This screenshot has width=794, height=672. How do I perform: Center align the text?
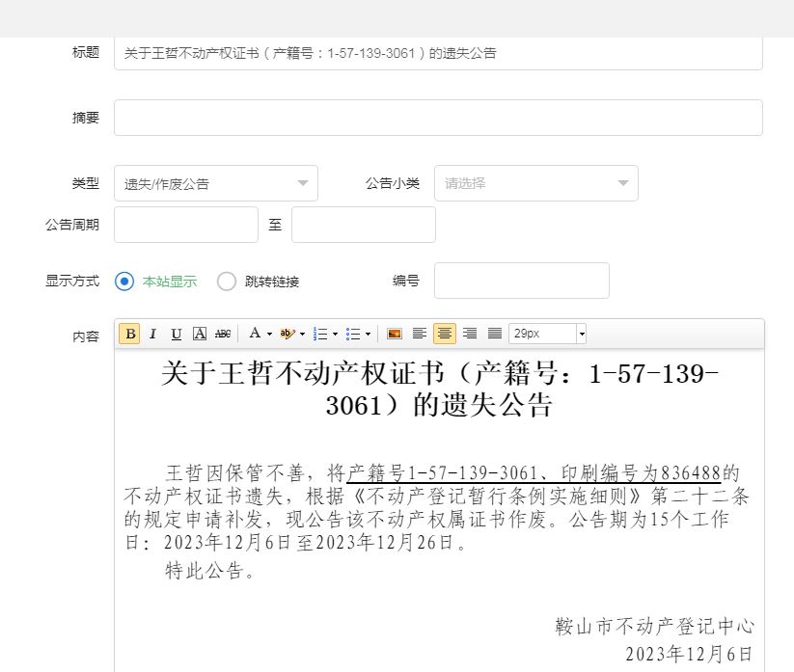(445, 334)
